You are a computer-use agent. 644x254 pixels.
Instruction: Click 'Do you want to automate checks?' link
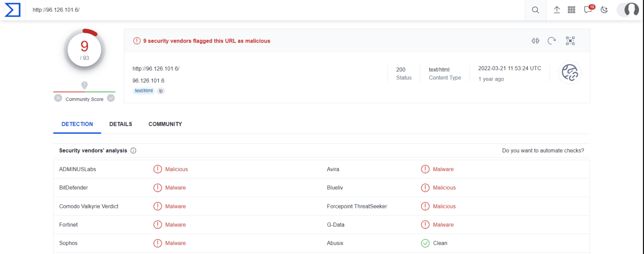543,151
